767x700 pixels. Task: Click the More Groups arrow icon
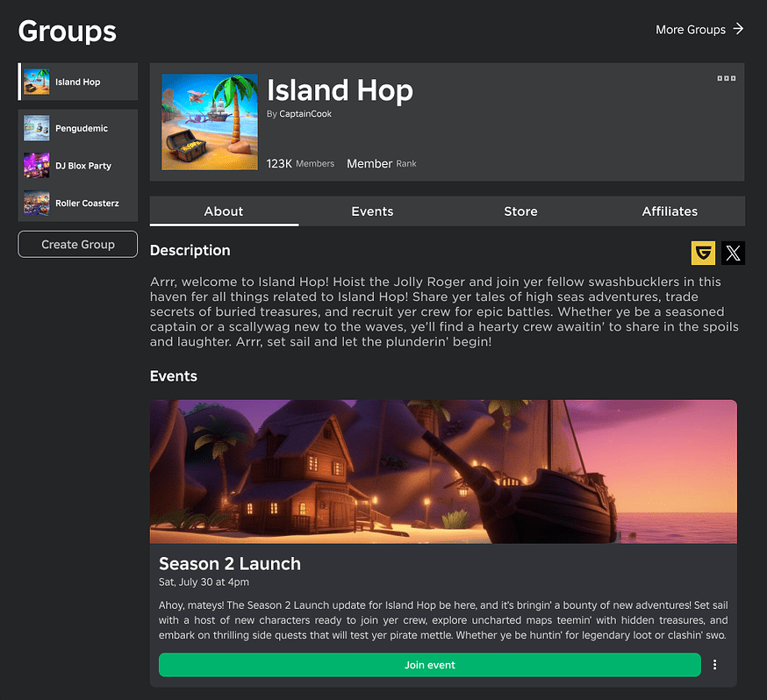[x=740, y=29]
